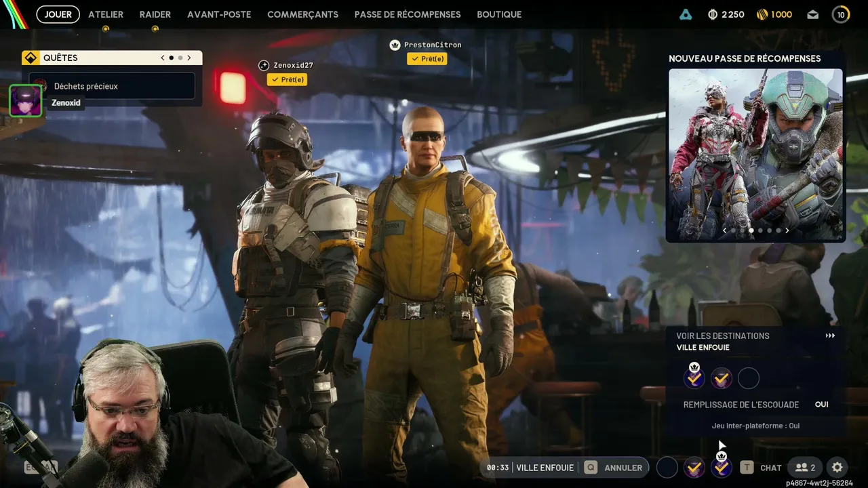868x488 pixels.
Task: Click second ready squad slot in panel
Action: coord(722,378)
